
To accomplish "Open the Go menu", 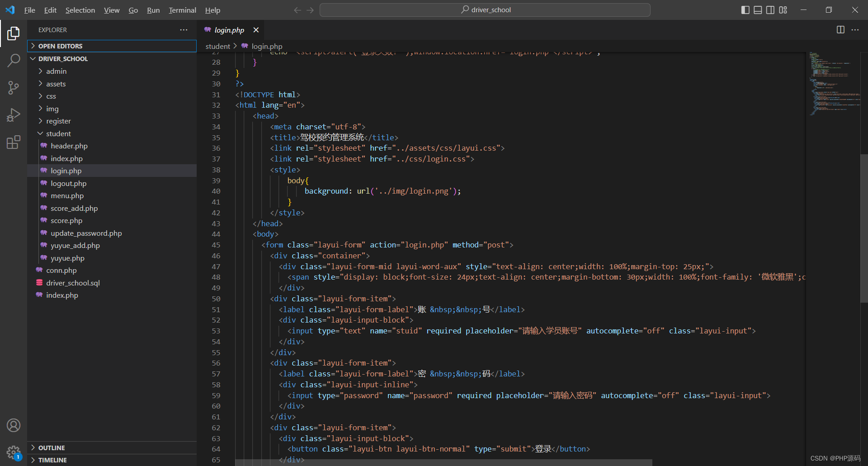I will point(133,10).
